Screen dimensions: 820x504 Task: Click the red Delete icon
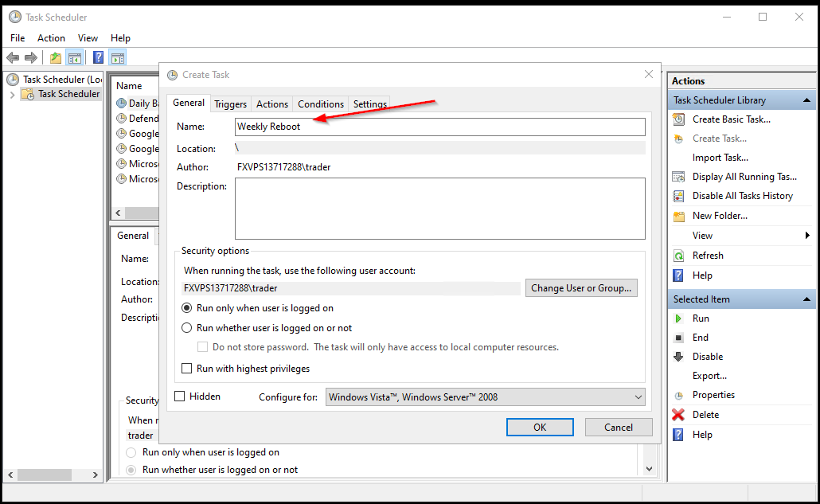pyautogui.click(x=678, y=415)
